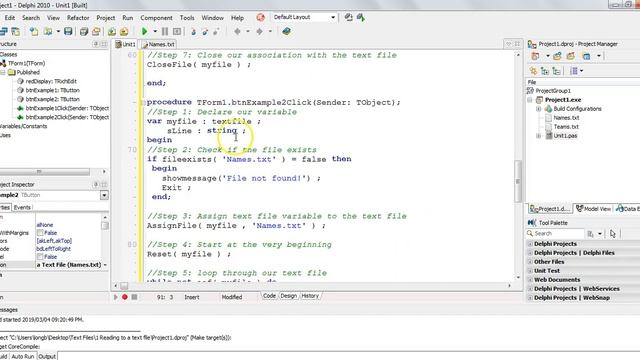Click the Object Inspector vertical scrollbar thumb

105,226
